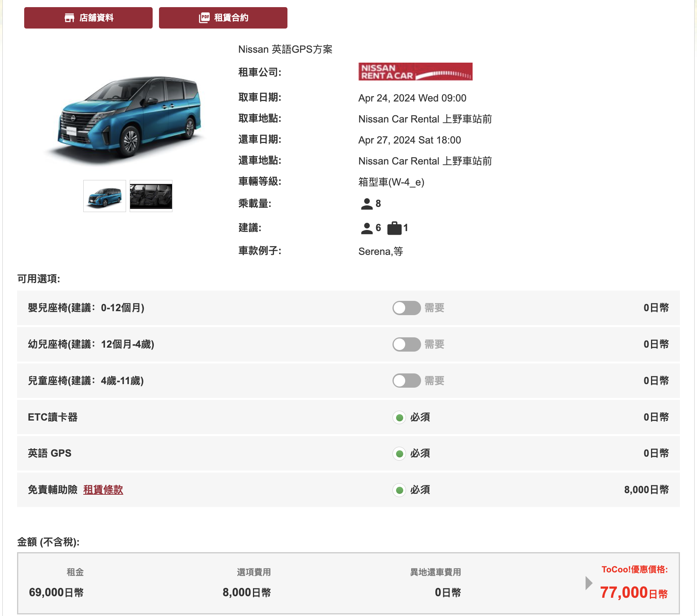Click the ToCoo! price 77,000日幣
The height and width of the screenshot is (616, 697).
[x=634, y=593]
